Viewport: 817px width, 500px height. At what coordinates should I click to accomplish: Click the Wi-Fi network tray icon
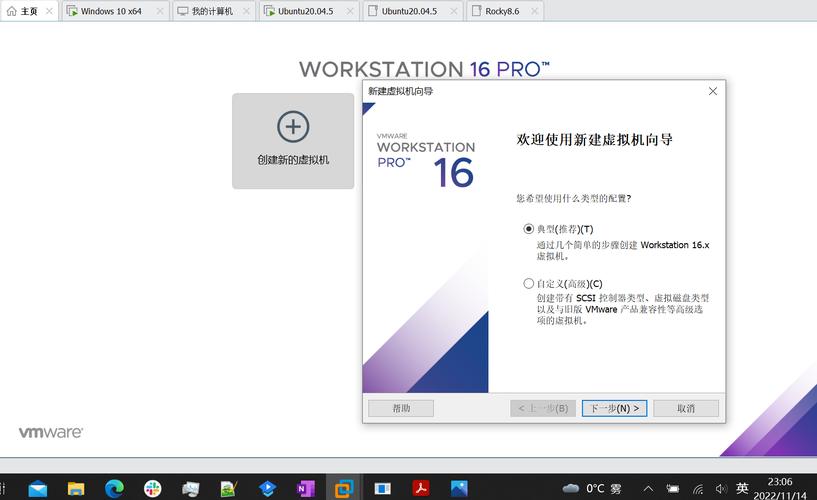(x=698, y=489)
